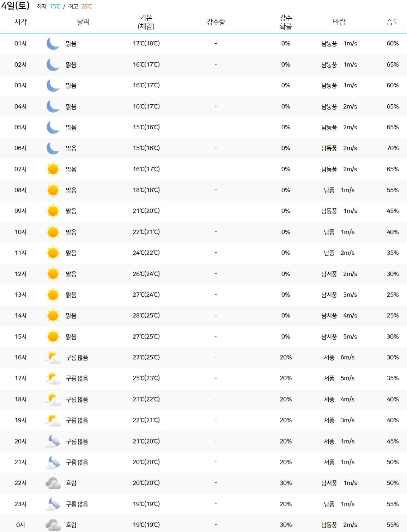This screenshot has height=532, width=407.
Task: Click the 0% rain probability at 02시
Action: click(x=286, y=64)
